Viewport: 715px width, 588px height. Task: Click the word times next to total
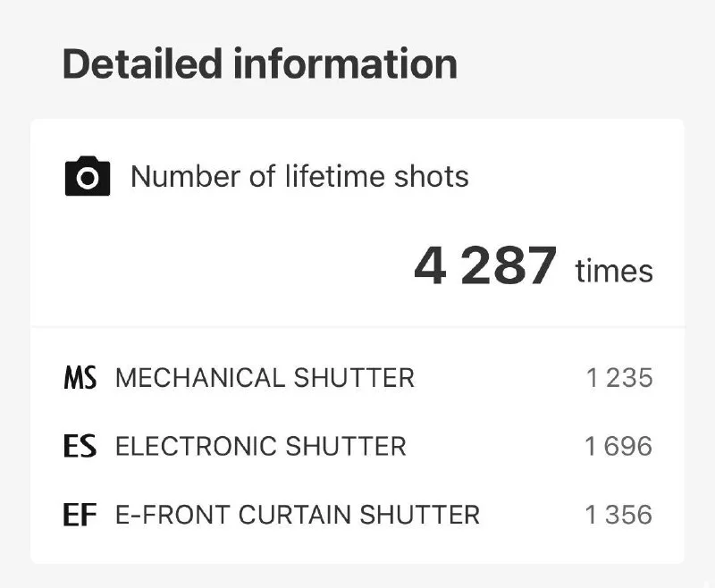click(x=614, y=272)
